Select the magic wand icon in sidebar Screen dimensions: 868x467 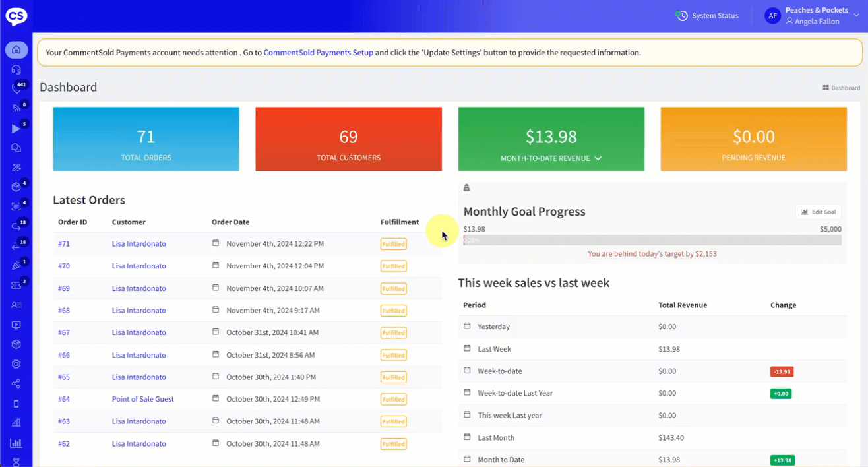pos(16,168)
